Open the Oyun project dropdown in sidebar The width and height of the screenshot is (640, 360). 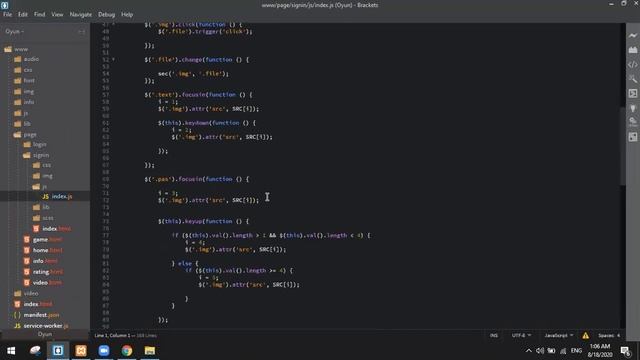[15, 31]
